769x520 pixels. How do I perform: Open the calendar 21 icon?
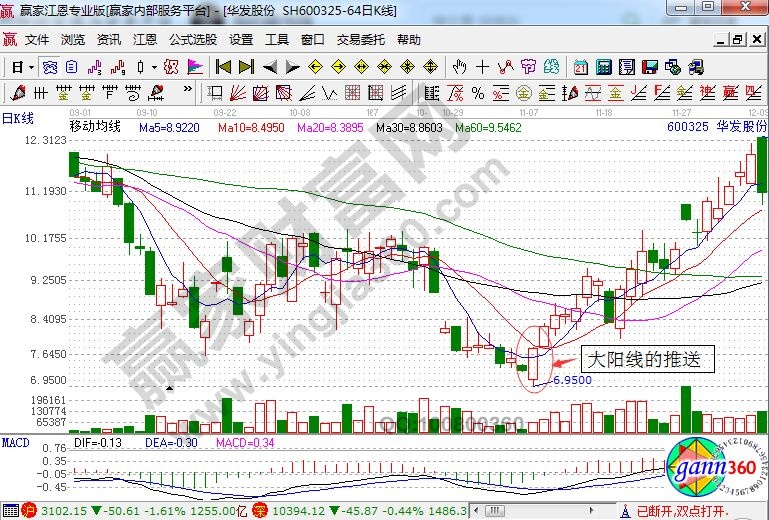(581, 67)
